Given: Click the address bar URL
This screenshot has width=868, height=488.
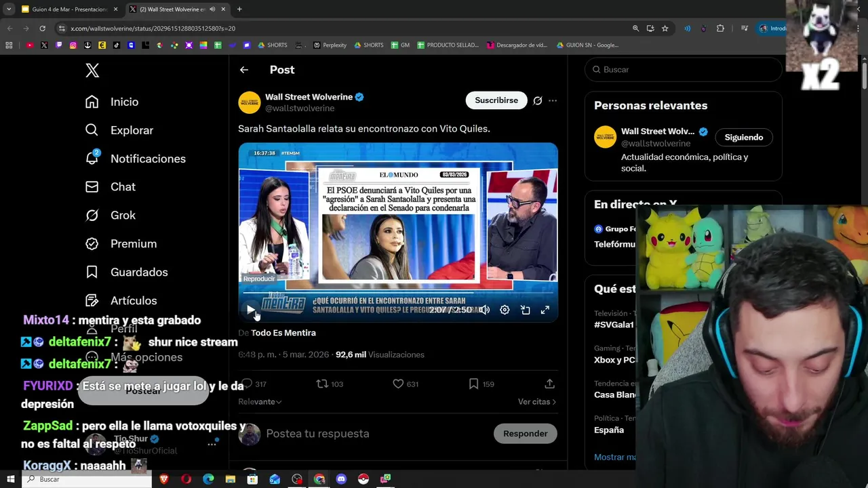Looking at the screenshot, I should pyautogui.click(x=153, y=28).
